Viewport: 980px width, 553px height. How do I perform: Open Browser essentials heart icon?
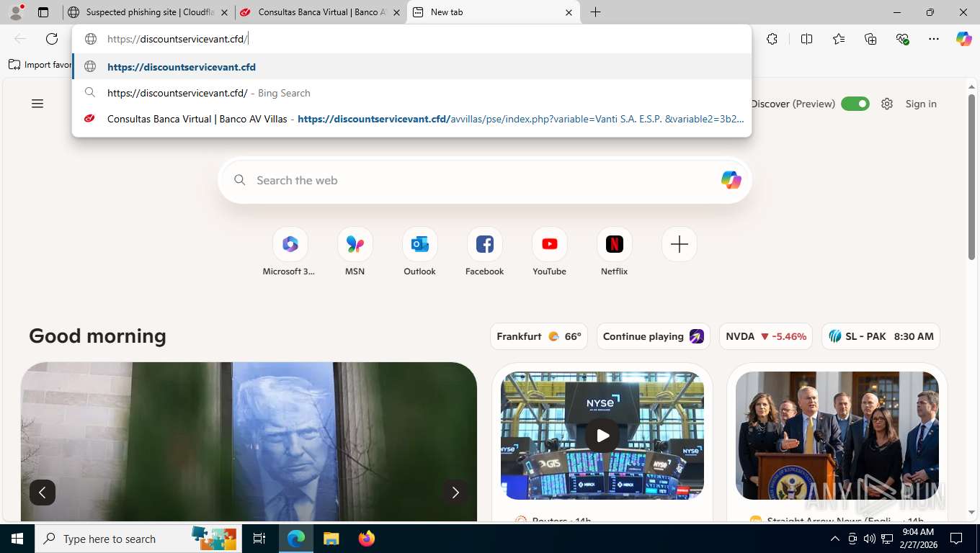902,39
